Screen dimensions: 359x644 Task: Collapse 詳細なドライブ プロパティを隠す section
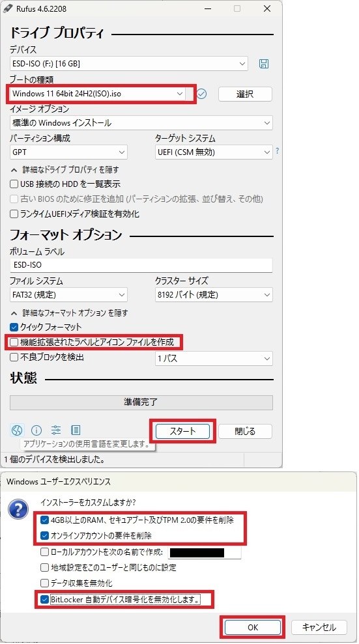coord(65,169)
